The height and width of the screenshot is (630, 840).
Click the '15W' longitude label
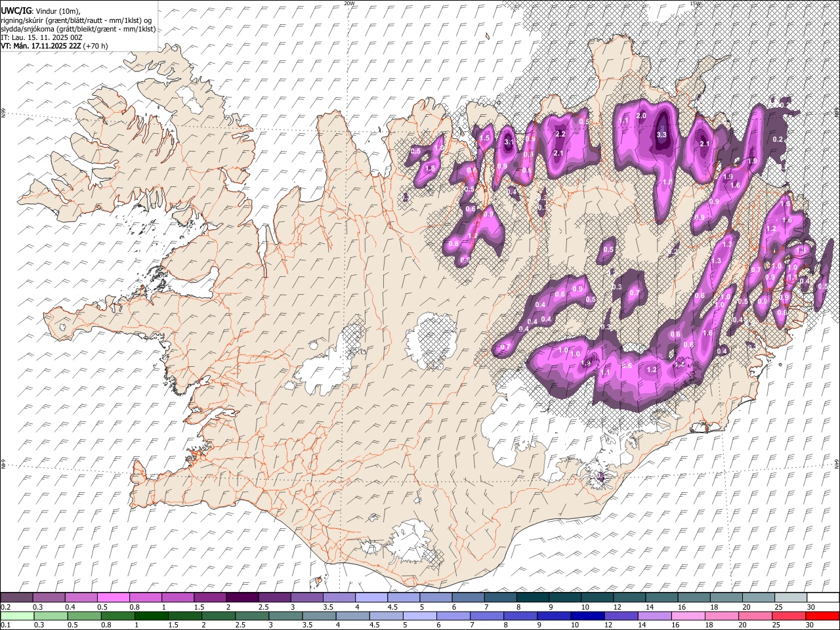point(696,3)
